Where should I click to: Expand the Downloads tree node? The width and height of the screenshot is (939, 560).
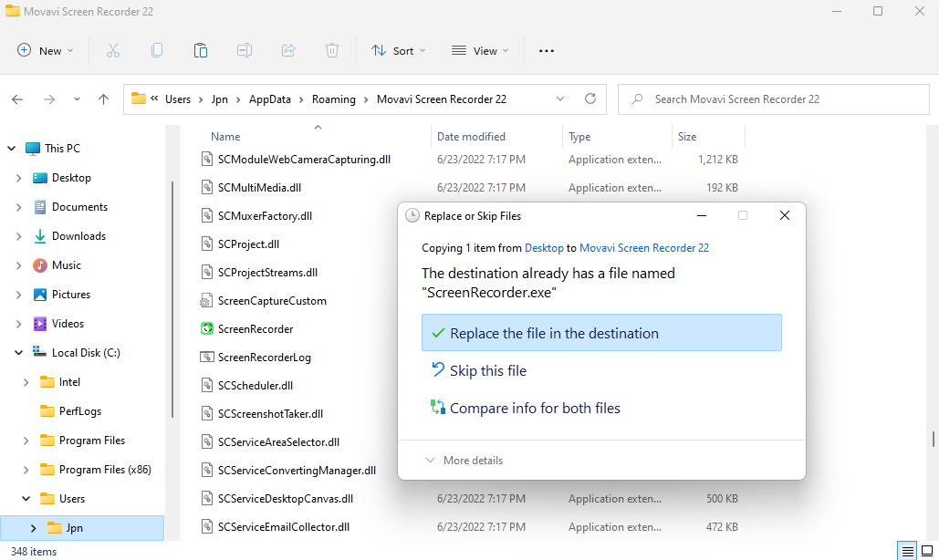18,236
